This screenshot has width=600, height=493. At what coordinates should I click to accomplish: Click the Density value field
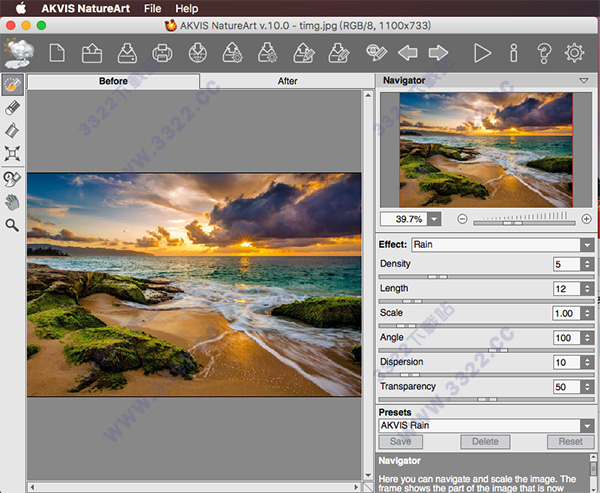point(567,264)
